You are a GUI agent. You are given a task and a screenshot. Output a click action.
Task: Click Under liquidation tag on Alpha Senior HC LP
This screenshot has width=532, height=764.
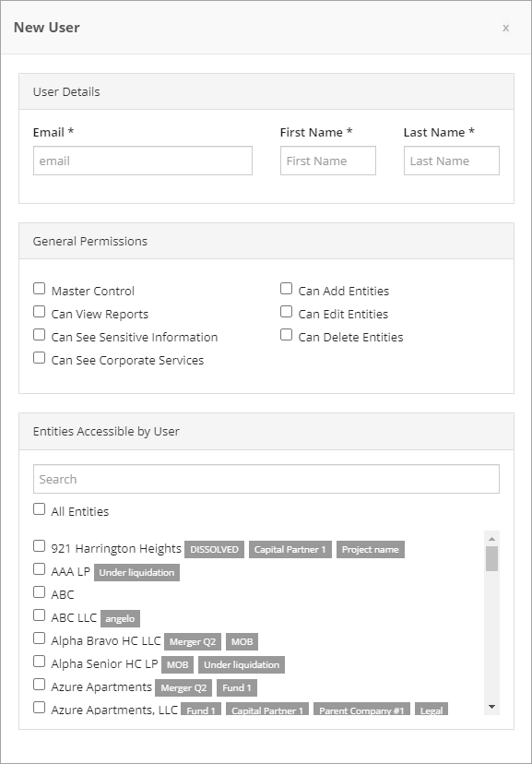[x=242, y=664]
